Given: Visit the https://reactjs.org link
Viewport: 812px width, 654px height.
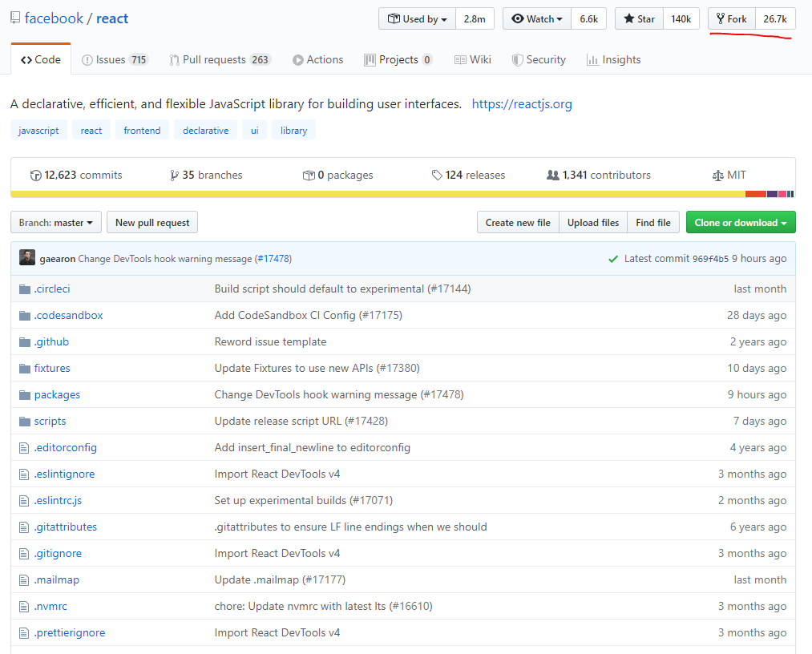Looking at the screenshot, I should tap(522, 103).
